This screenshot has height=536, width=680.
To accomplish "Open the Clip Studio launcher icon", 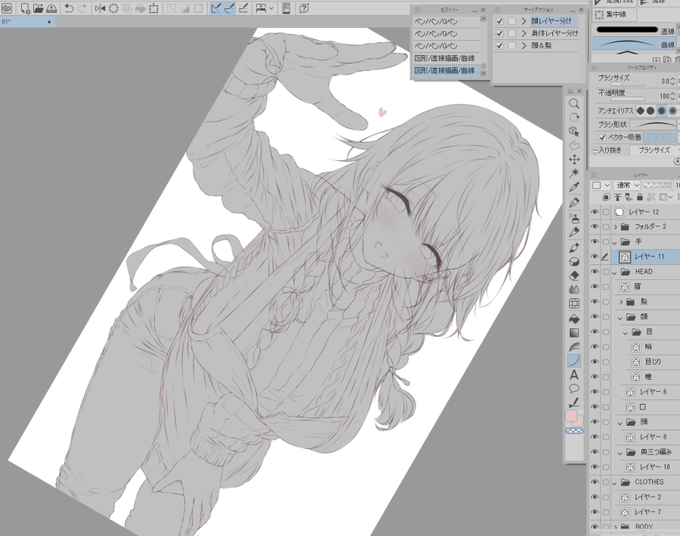I will (x=7, y=8).
